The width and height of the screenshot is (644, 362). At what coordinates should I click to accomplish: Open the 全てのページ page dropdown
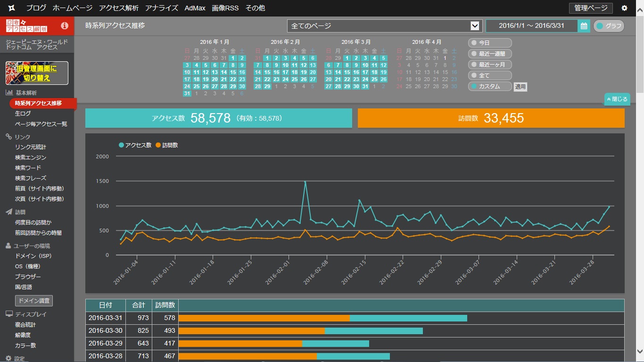click(384, 26)
